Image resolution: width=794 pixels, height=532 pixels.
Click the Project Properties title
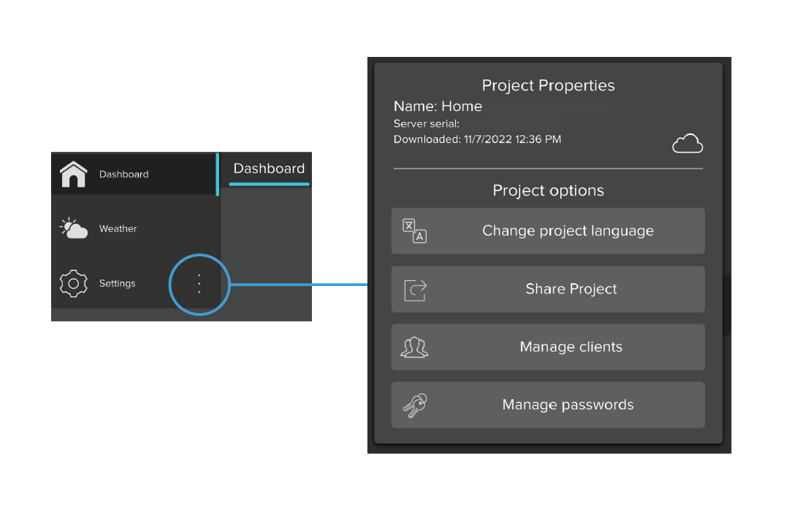[548, 85]
